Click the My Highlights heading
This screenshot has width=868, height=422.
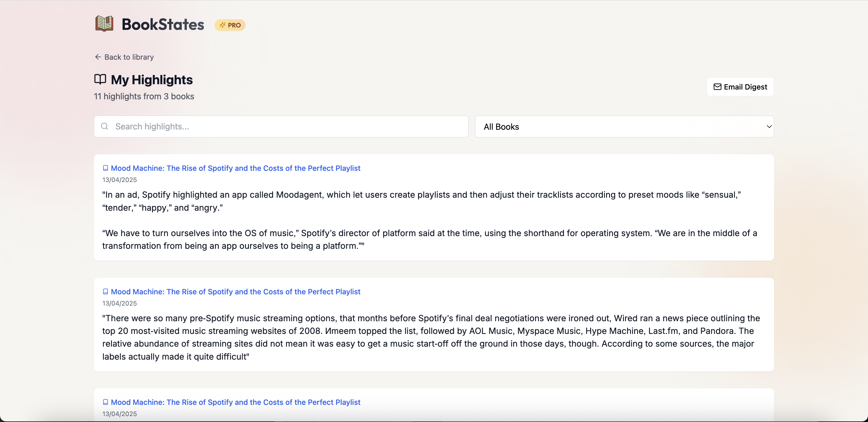[x=152, y=80]
